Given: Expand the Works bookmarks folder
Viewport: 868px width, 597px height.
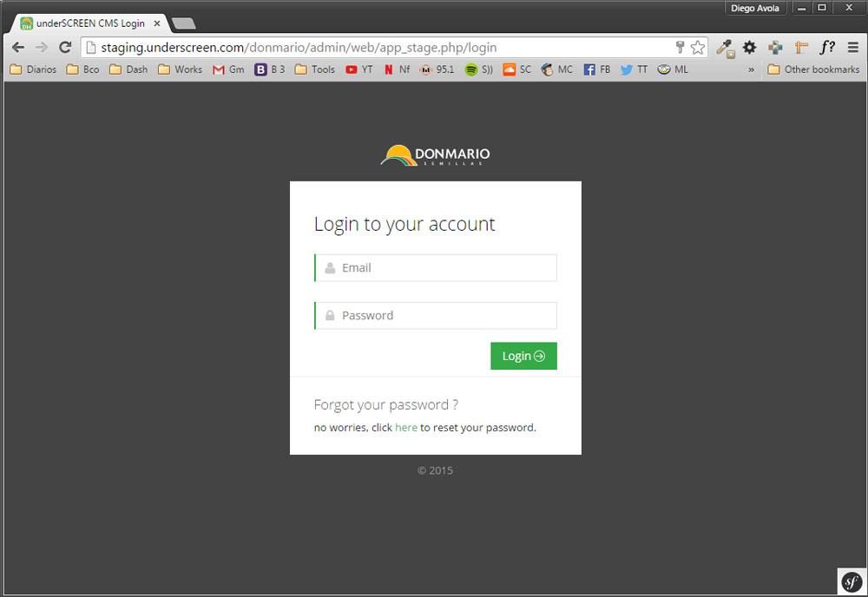Looking at the screenshot, I should 180,69.
